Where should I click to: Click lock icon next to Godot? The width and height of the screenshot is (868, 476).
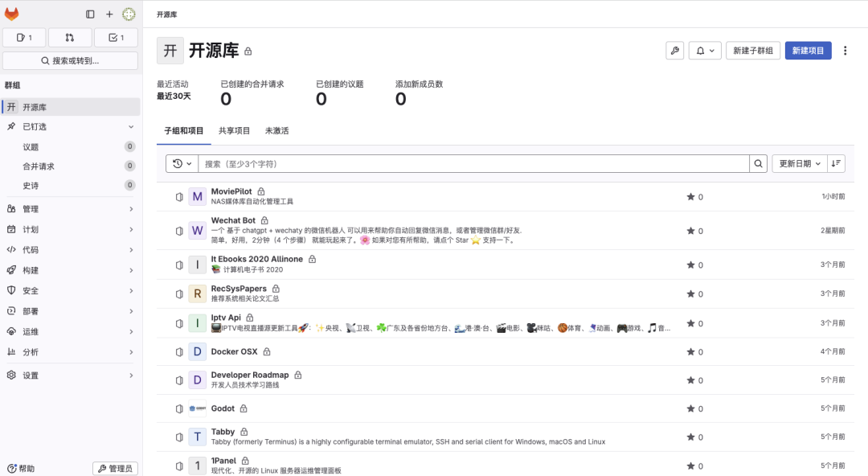(244, 408)
